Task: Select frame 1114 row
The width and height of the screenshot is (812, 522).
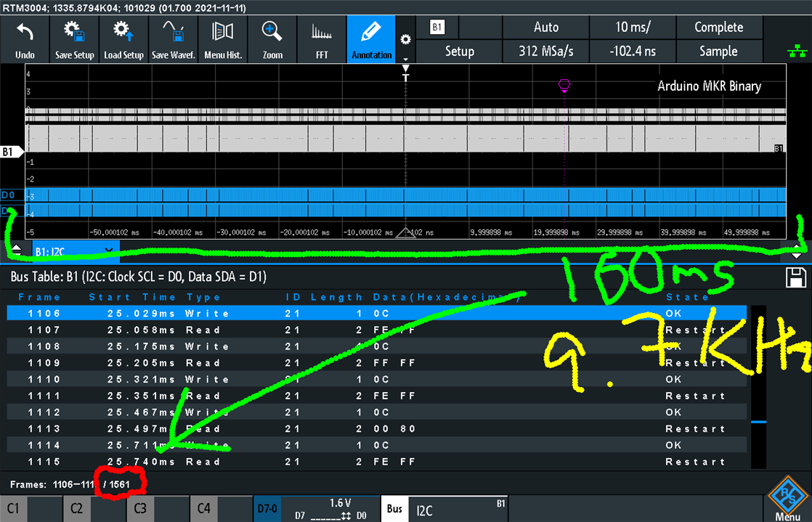Action: pos(376,445)
